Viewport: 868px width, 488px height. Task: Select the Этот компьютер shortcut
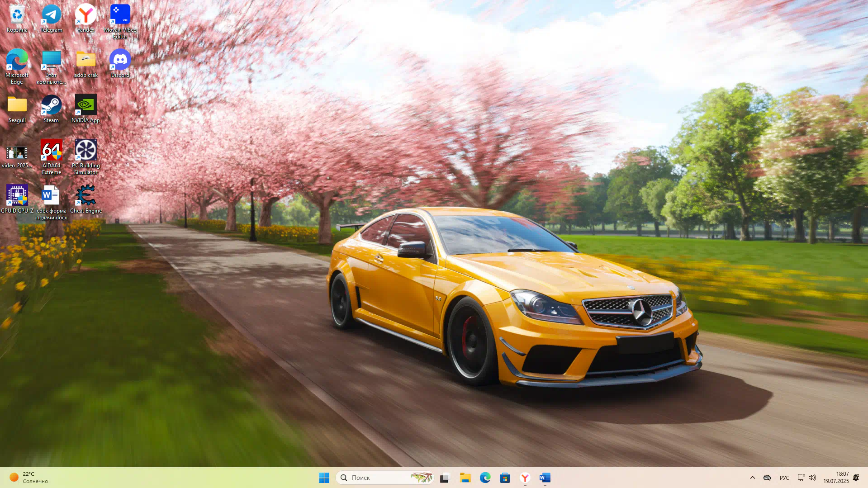(x=51, y=66)
